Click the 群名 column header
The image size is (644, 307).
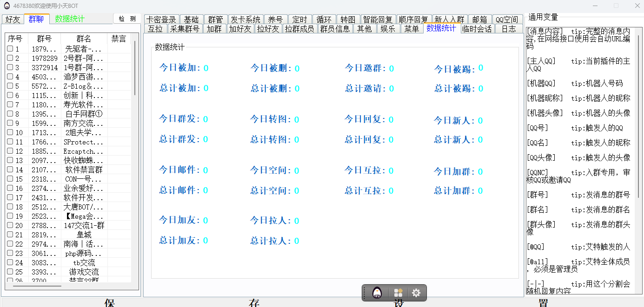(x=84, y=39)
